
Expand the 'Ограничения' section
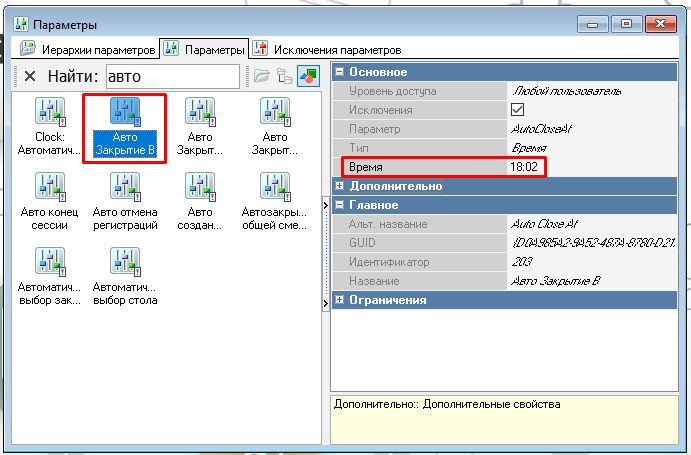click(340, 300)
